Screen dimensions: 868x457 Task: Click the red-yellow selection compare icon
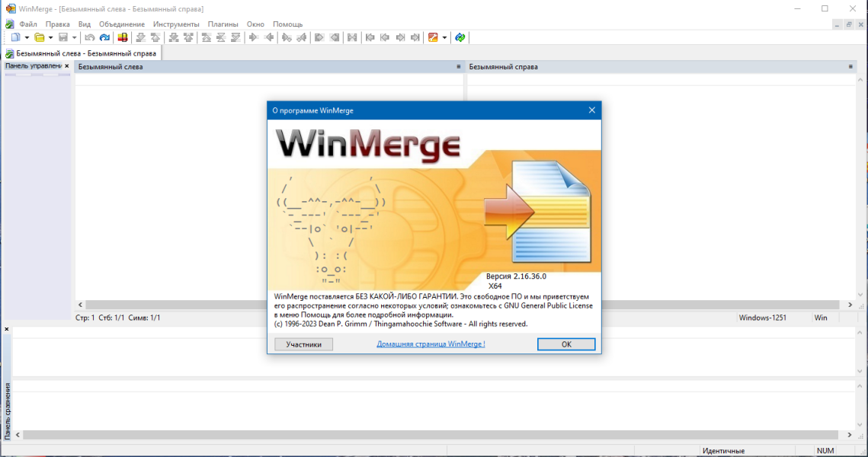123,37
